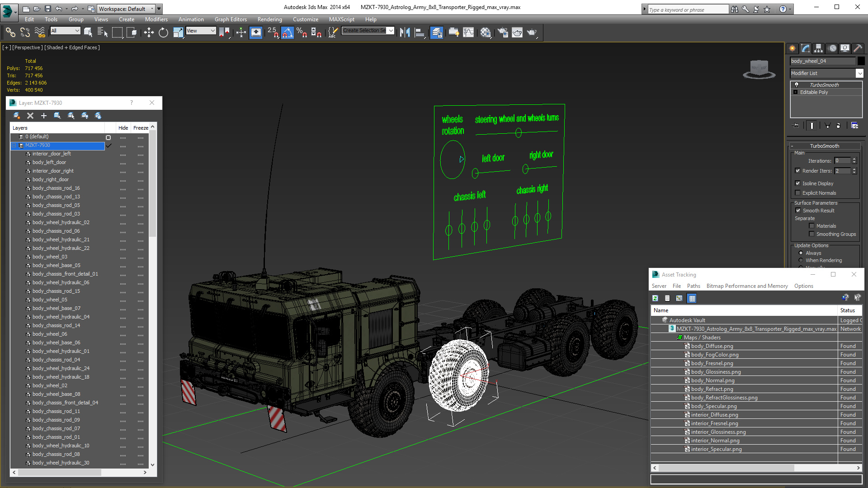Toggle the Angle Snap icon
Viewport: 868px width, 488px height.
288,32
